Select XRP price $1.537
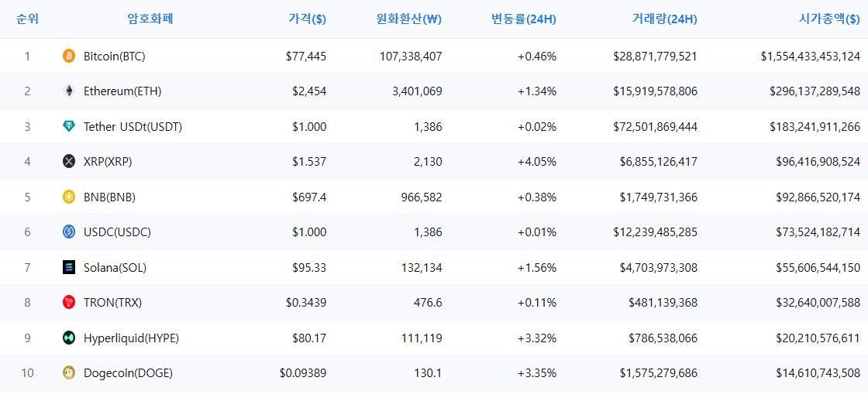 pos(309,161)
